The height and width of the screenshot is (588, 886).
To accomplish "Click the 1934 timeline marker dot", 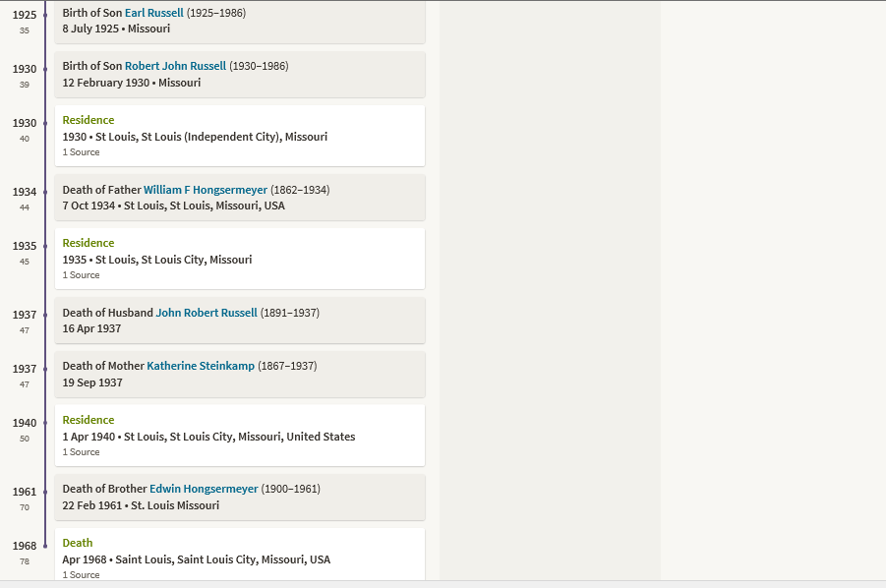I will pyautogui.click(x=45, y=192).
